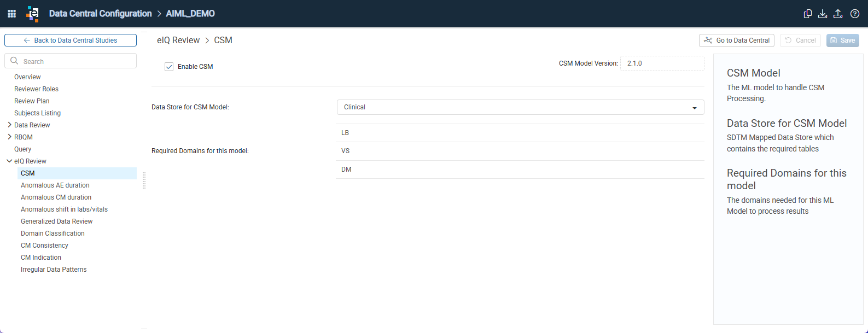Screen dimensions: 868x333
Task: Expand the RBQM tree node
Action: point(9,137)
